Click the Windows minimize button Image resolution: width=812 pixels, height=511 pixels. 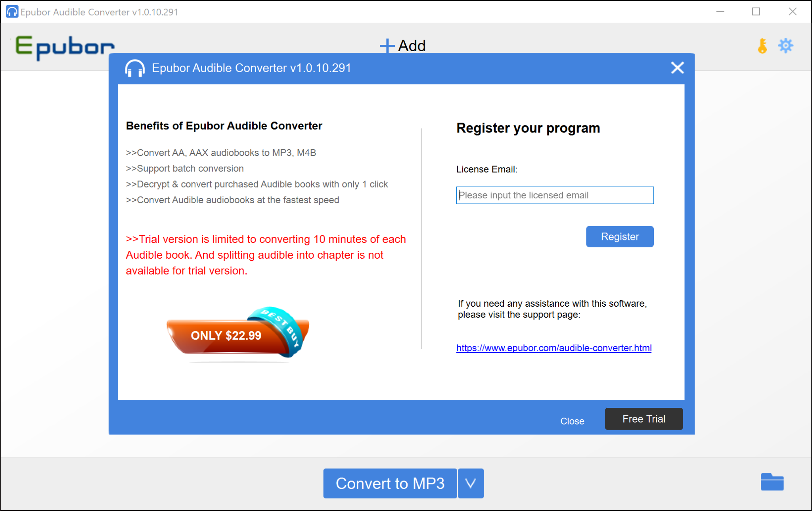(720, 11)
